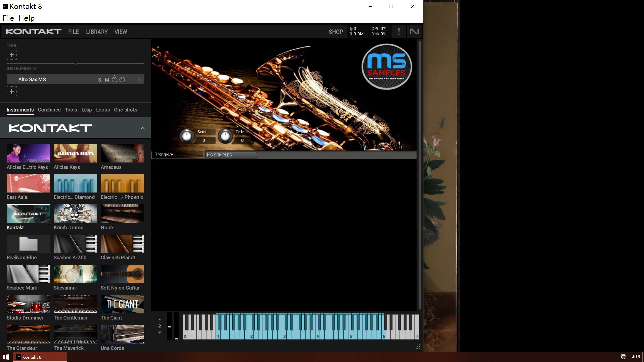This screenshot has height=362, width=644.
Task: Click the Native Instruments NI logo icon
Action: (414, 32)
